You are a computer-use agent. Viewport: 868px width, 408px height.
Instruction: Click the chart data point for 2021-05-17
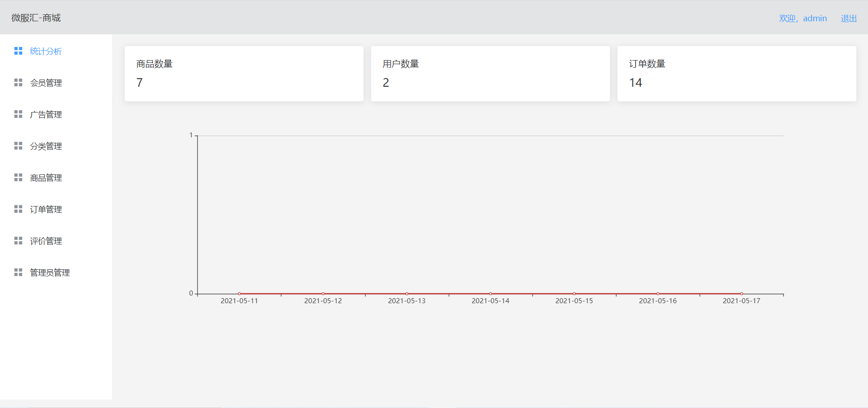pos(741,294)
